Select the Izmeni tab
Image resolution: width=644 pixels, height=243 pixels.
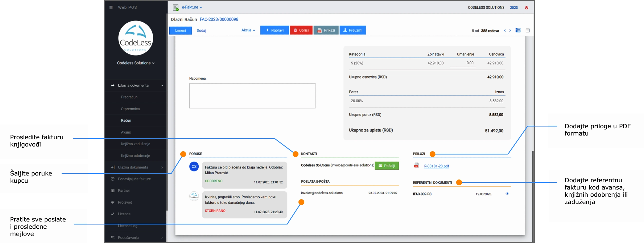tap(181, 30)
